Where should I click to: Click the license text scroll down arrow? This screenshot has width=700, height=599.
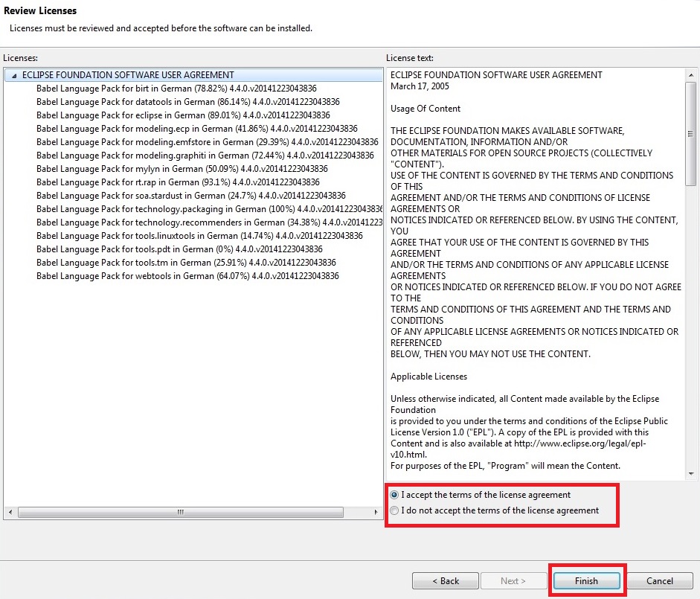coord(690,474)
